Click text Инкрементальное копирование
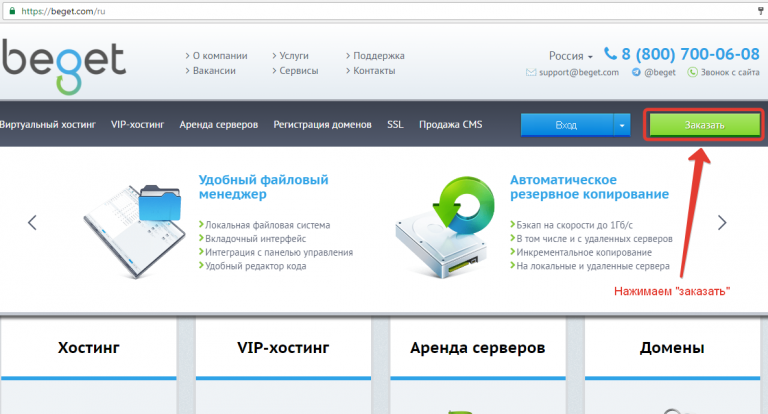768x414 pixels. point(584,252)
